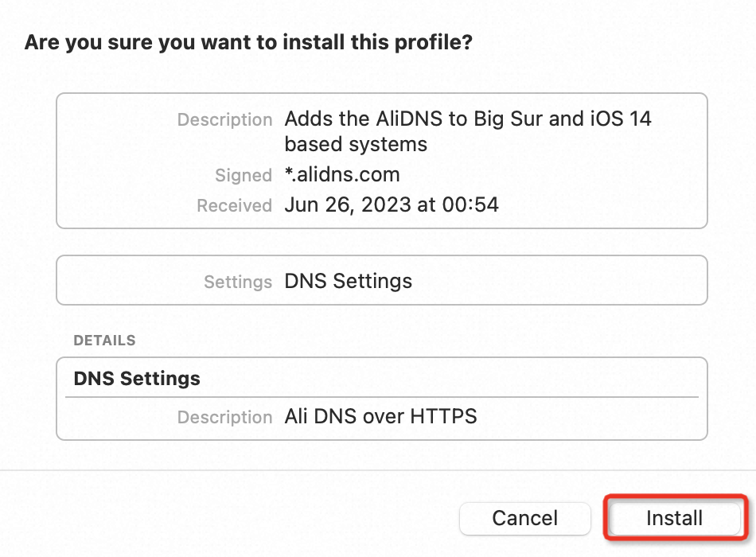The image size is (756, 557).
Task: Click the Settings label in the middle card
Action: pos(237,281)
